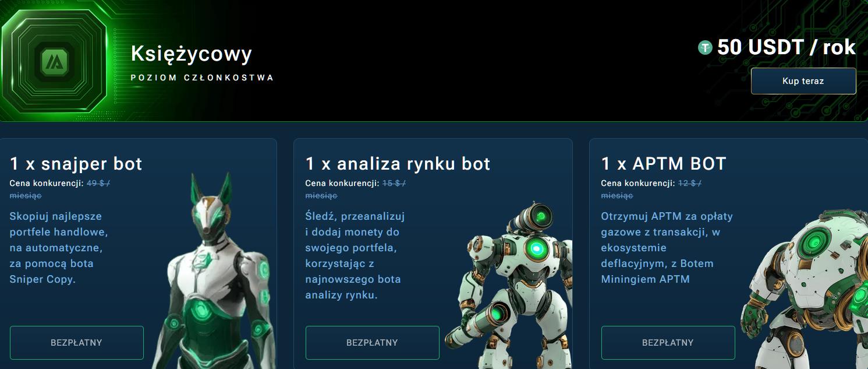Click the Kup teraz purchase button
868x369 pixels.
pyautogui.click(x=803, y=81)
